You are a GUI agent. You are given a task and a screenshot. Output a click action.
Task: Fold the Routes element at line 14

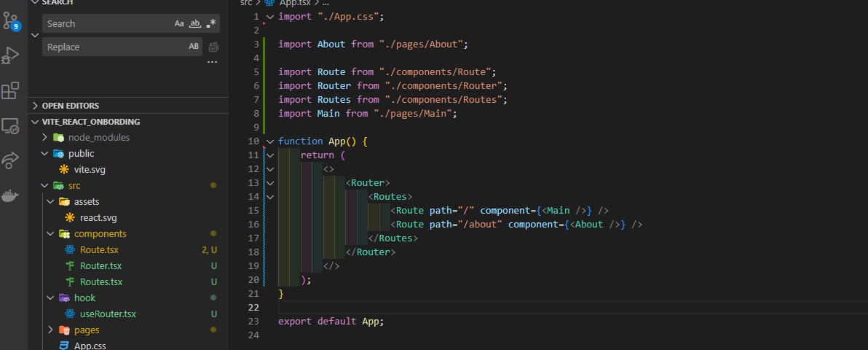pyautogui.click(x=270, y=197)
